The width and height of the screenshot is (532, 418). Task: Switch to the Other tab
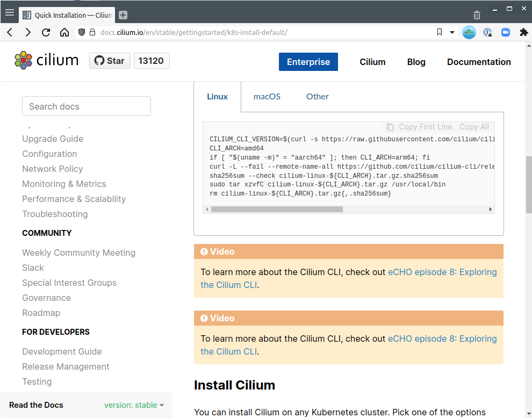[x=317, y=97]
